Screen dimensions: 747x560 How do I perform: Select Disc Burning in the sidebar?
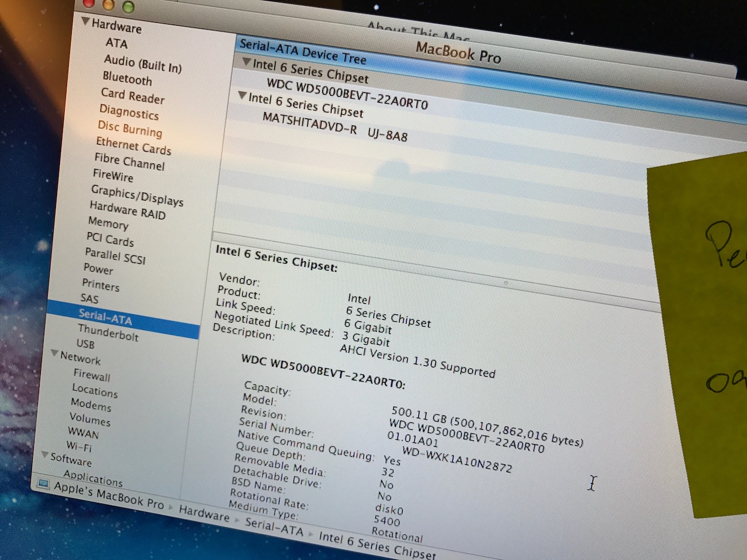(x=130, y=129)
